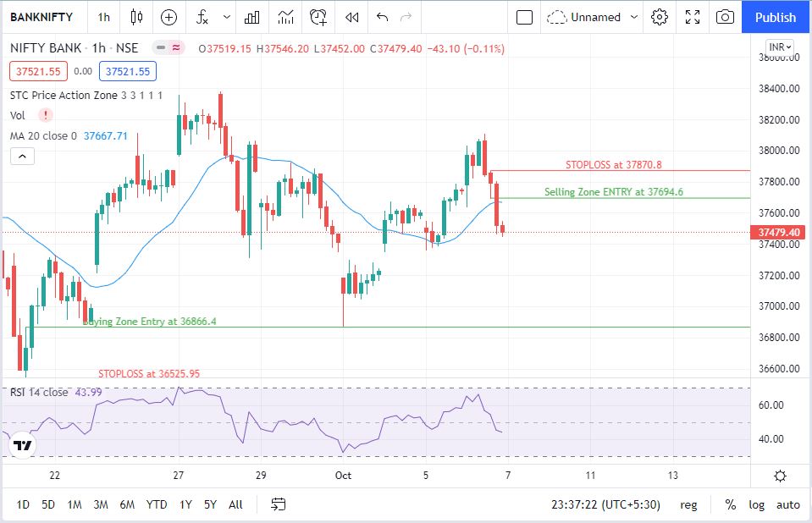Show All available data range
812x523 pixels.
pyautogui.click(x=235, y=504)
